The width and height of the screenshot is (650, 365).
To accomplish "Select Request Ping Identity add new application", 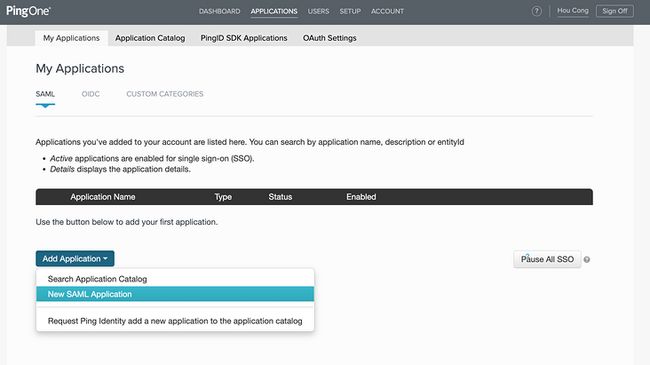I will tap(175, 321).
